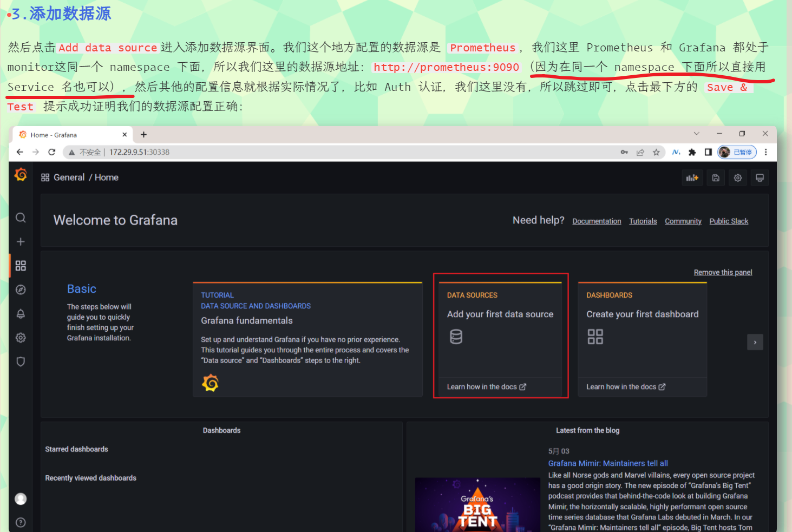
Task: Click the Home breadcrumb
Action: coord(107,178)
